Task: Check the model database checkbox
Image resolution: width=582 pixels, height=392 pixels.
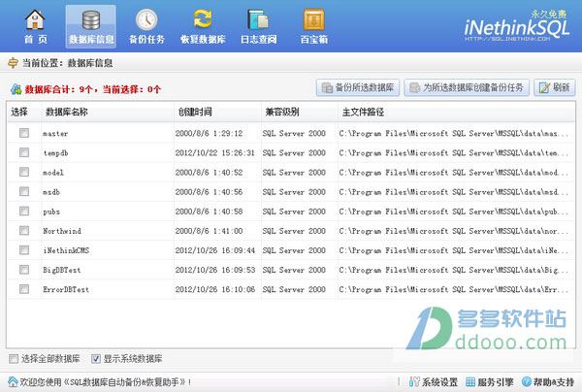Action: click(24, 172)
